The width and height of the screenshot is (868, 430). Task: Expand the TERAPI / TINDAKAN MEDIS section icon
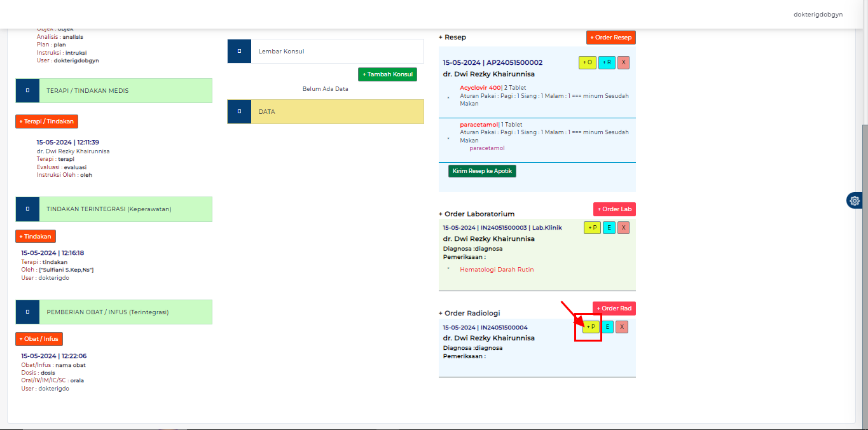[x=27, y=90]
